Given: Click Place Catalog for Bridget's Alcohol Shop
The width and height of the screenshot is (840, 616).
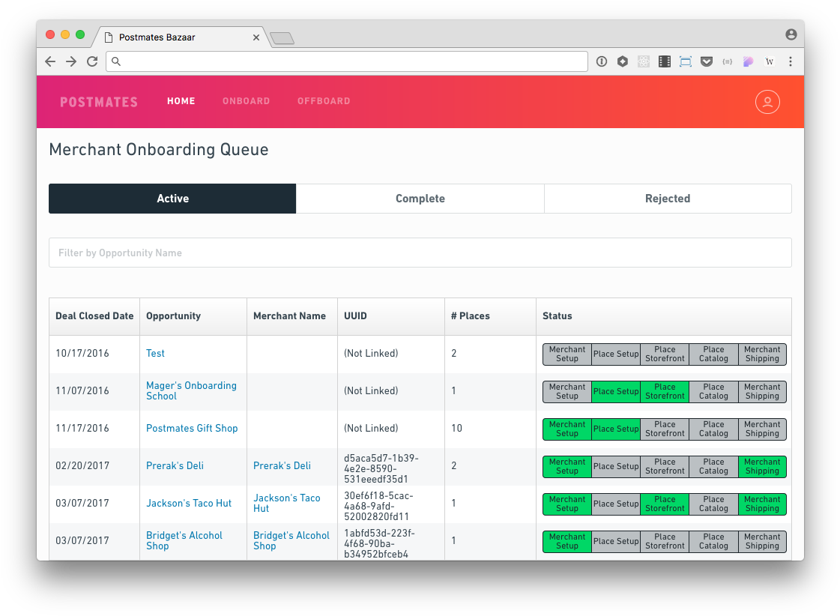Looking at the screenshot, I should point(713,542).
